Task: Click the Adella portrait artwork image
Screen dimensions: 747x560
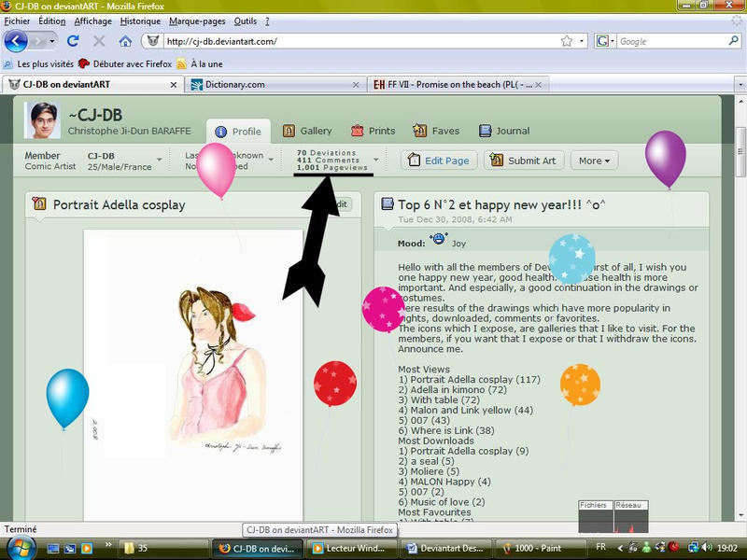Action: 193,375
